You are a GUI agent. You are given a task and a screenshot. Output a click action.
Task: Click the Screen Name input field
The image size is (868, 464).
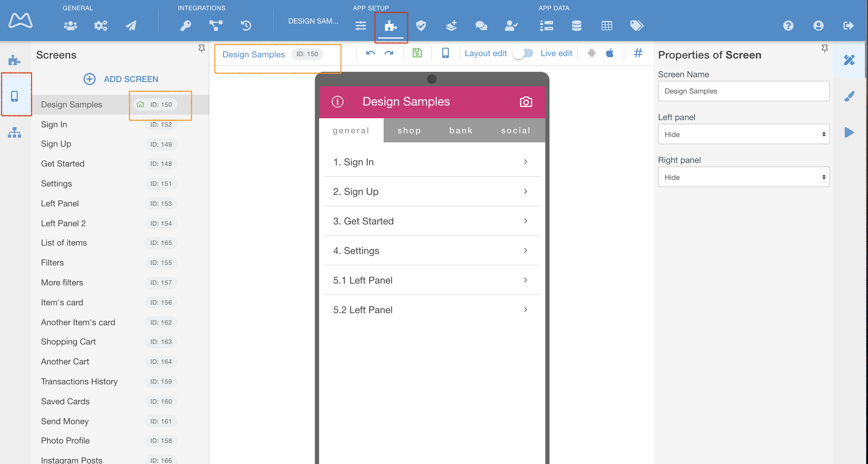coord(744,91)
